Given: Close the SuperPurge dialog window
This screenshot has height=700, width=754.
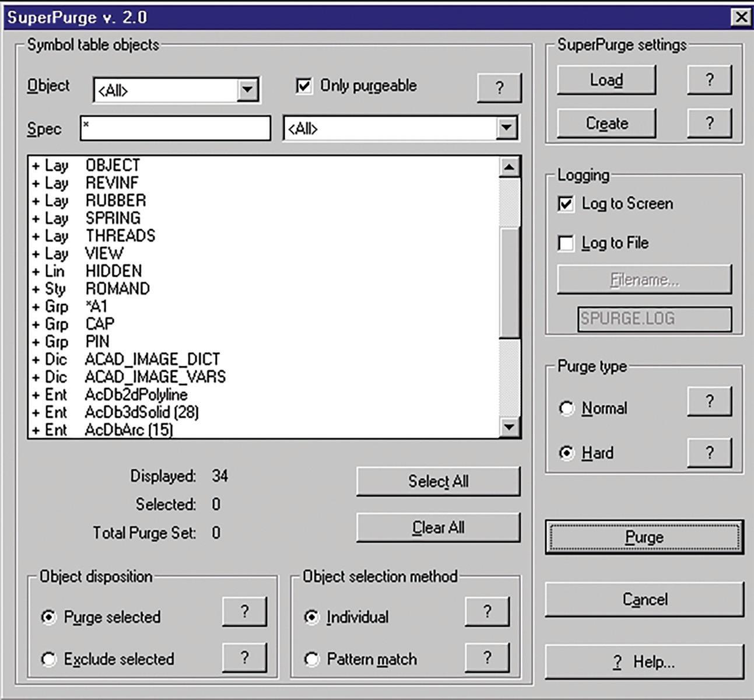Looking at the screenshot, I should (x=741, y=17).
